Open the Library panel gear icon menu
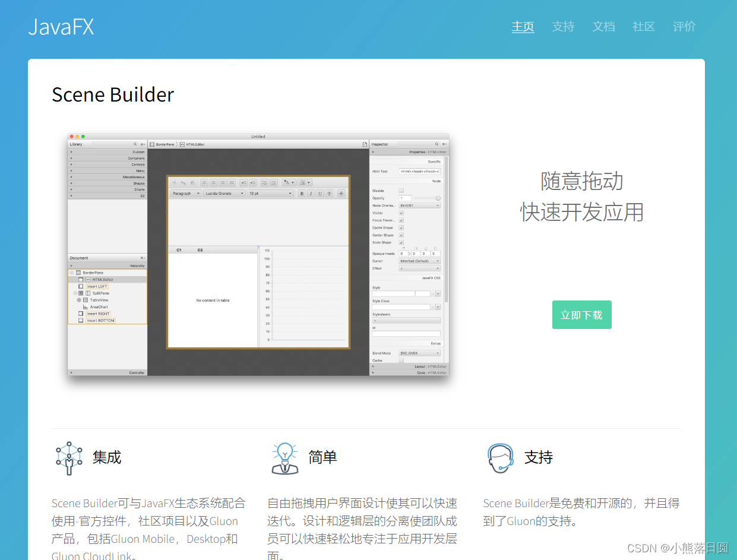 (x=141, y=144)
